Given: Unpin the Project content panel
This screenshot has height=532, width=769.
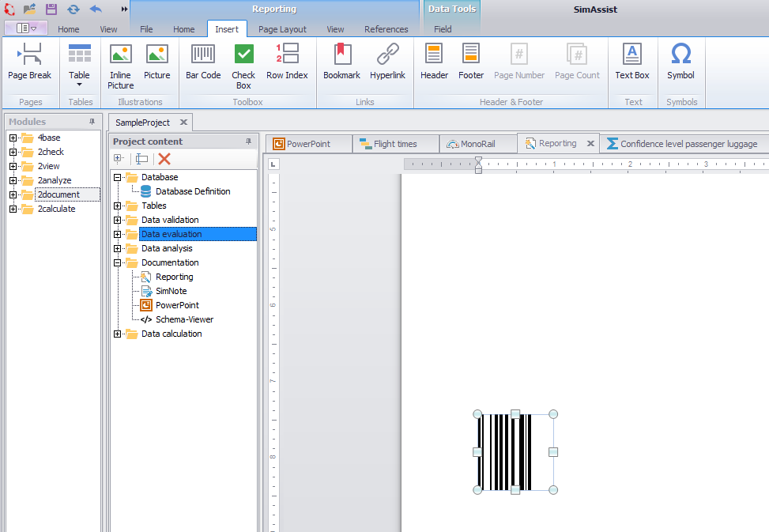Looking at the screenshot, I should 249,140.
